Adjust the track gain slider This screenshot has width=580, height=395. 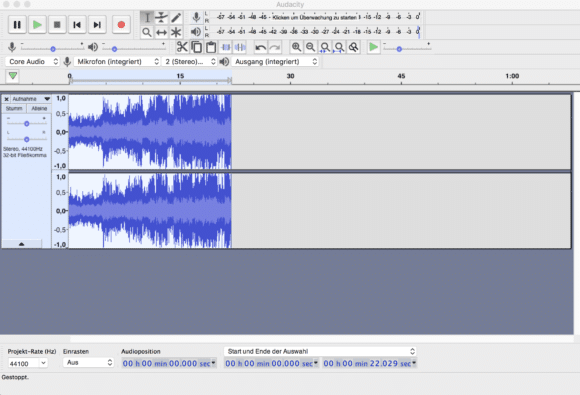pyautogui.click(x=27, y=124)
